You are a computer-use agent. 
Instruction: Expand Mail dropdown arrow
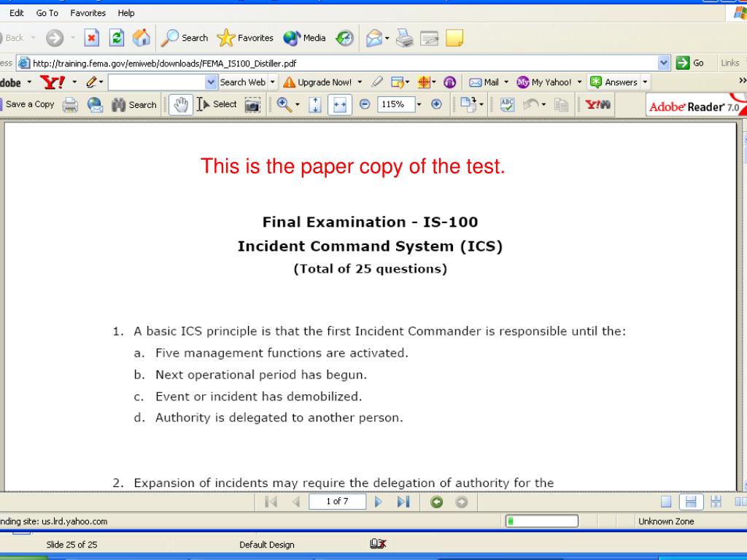click(x=506, y=82)
